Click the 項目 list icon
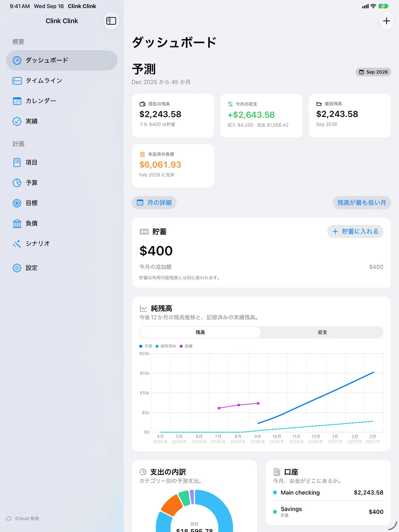The image size is (399, 532). 17,162
